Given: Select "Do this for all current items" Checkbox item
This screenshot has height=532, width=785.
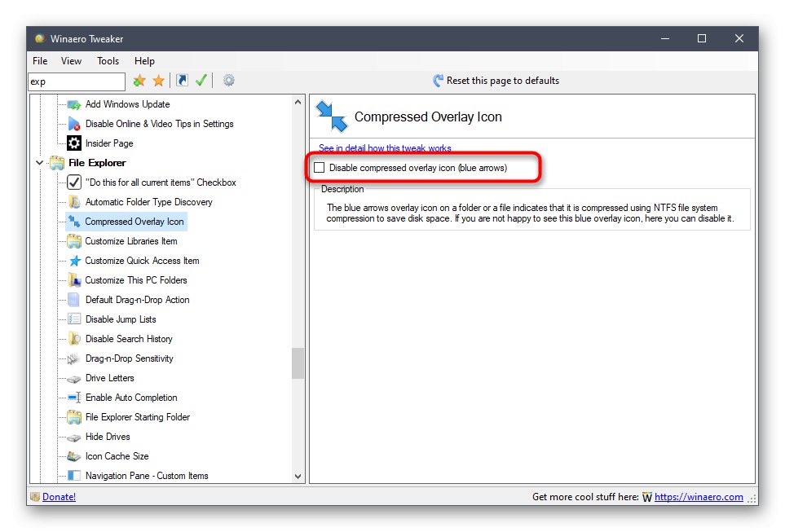Looking at the screenshot, I should (161, 182).
